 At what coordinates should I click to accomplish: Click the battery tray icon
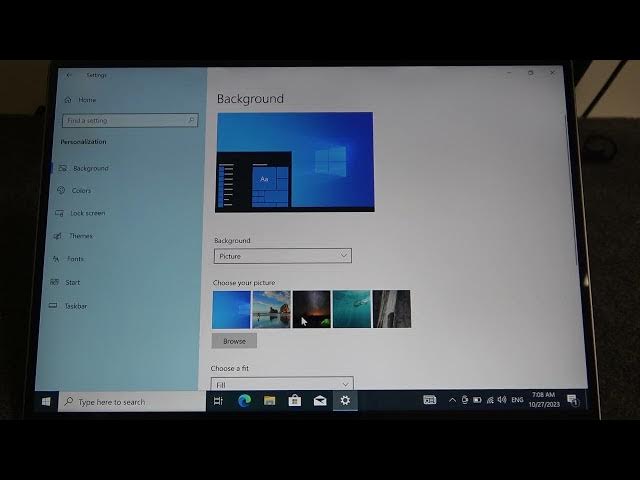point(477,400)
